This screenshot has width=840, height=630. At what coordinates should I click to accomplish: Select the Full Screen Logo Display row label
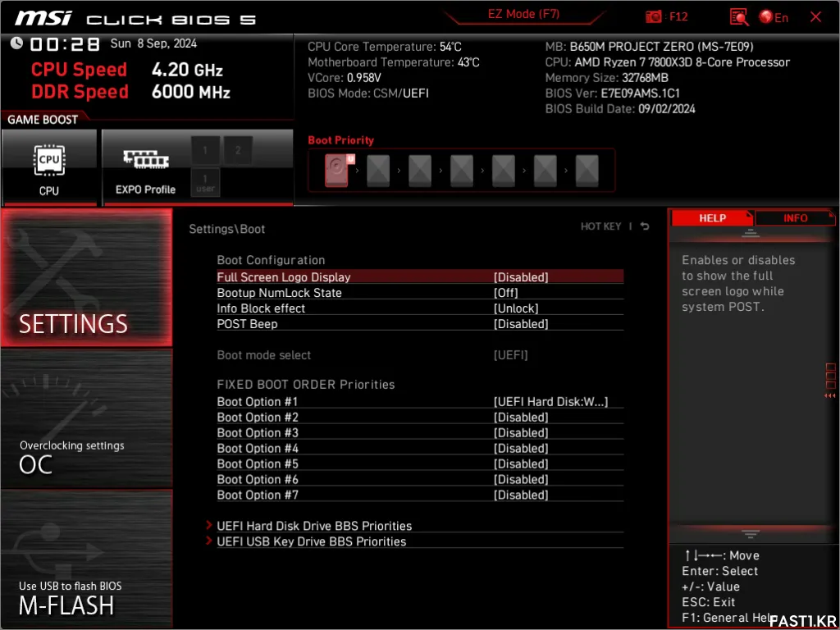tap(283, 277)
